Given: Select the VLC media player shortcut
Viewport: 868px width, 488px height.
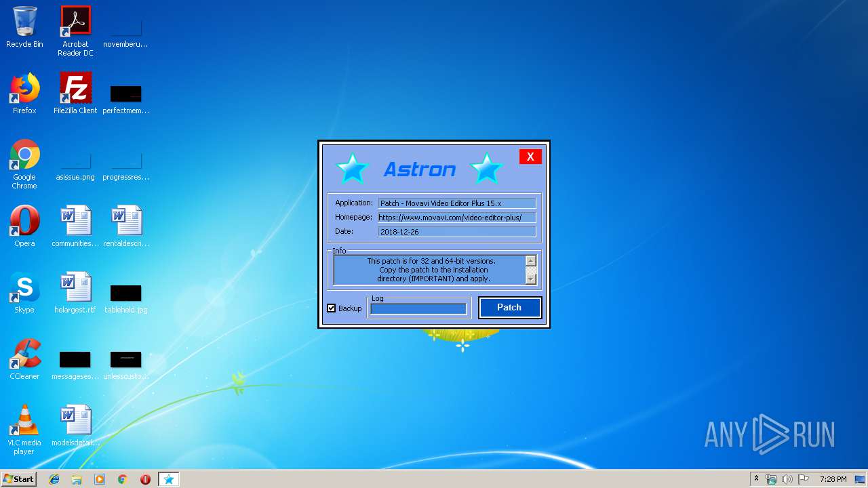Looking at the screenshot, I should [x=24, y=430].
